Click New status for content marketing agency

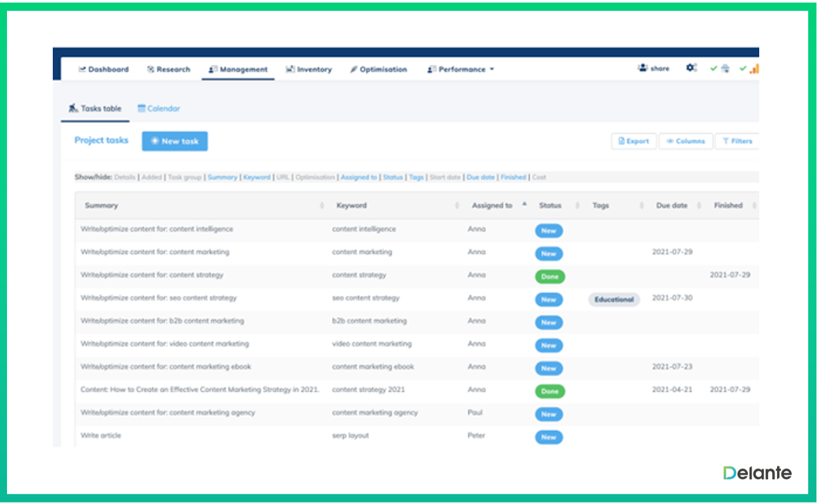(549, 414)
